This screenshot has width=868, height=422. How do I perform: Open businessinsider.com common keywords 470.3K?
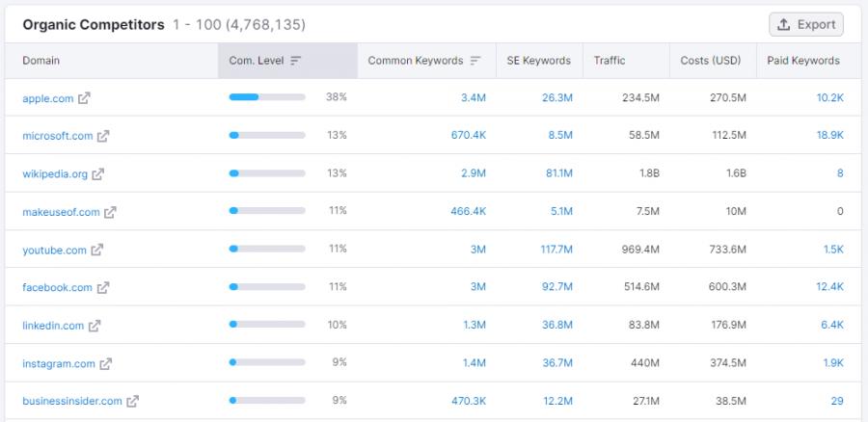pos(469,401)
